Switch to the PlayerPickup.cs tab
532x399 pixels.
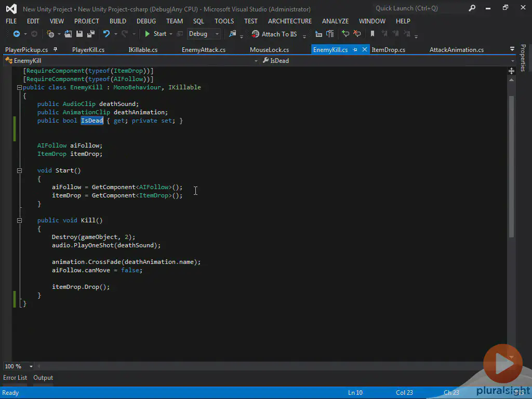(x=26, y=49)
